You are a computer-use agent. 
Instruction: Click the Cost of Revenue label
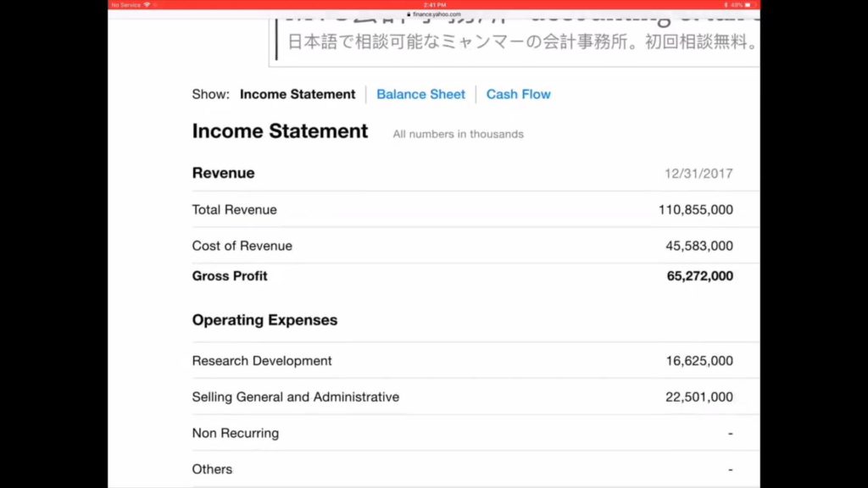[x=242, y=246]
